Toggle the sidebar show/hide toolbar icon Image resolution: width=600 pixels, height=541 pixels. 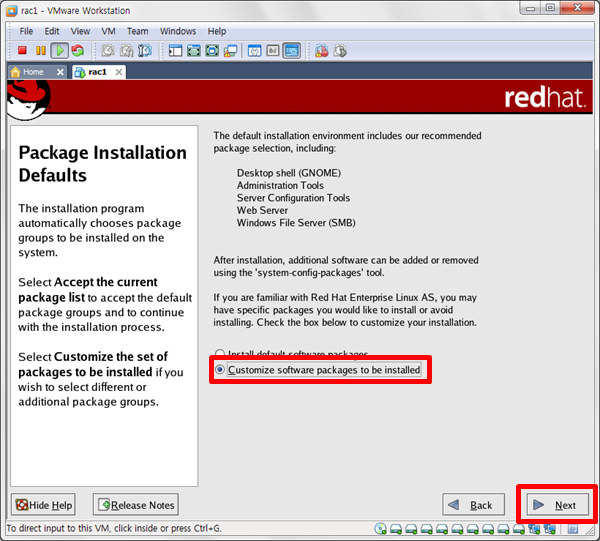tap(176, 51)
